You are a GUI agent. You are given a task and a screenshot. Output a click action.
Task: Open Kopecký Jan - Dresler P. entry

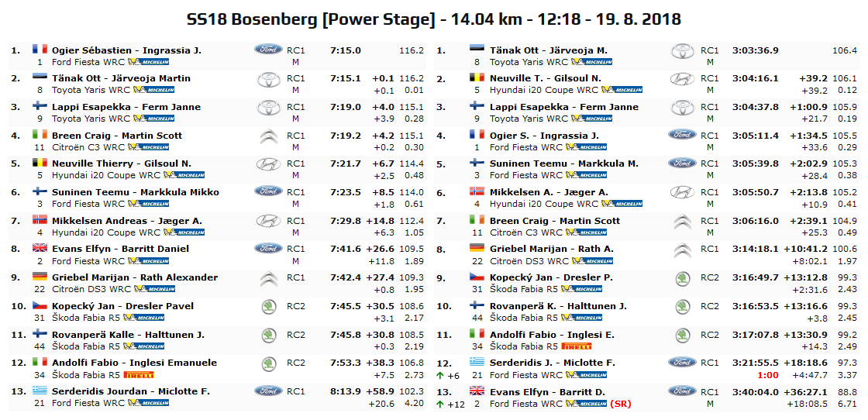click(x=551, y=277)
